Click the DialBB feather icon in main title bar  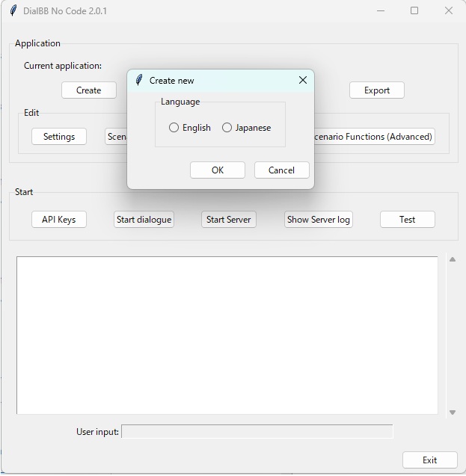[13, 10]
